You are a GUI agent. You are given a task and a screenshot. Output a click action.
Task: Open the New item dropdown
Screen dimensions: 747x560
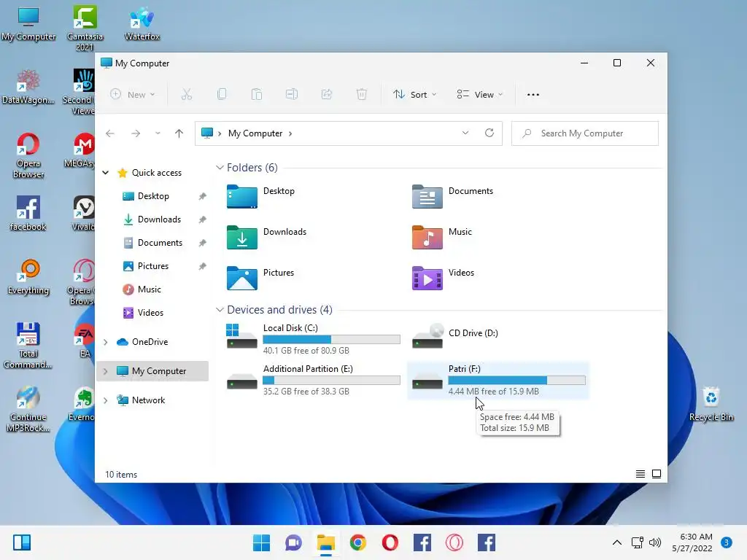click(133, 94)
